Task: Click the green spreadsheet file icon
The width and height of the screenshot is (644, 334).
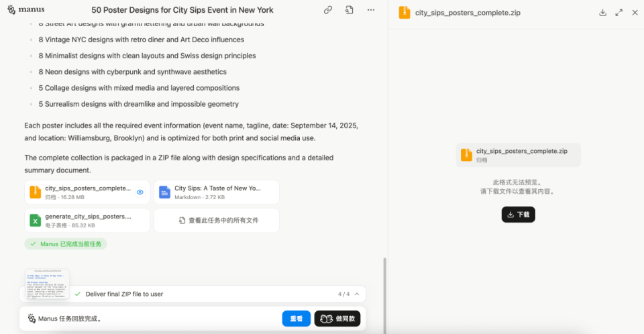Action: 36,220
